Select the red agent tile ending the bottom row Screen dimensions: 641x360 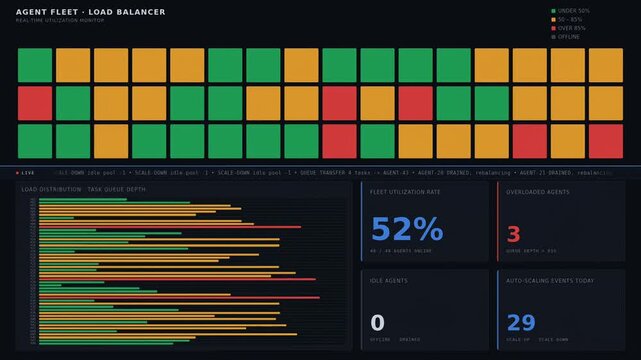click(x=606, y=141)
